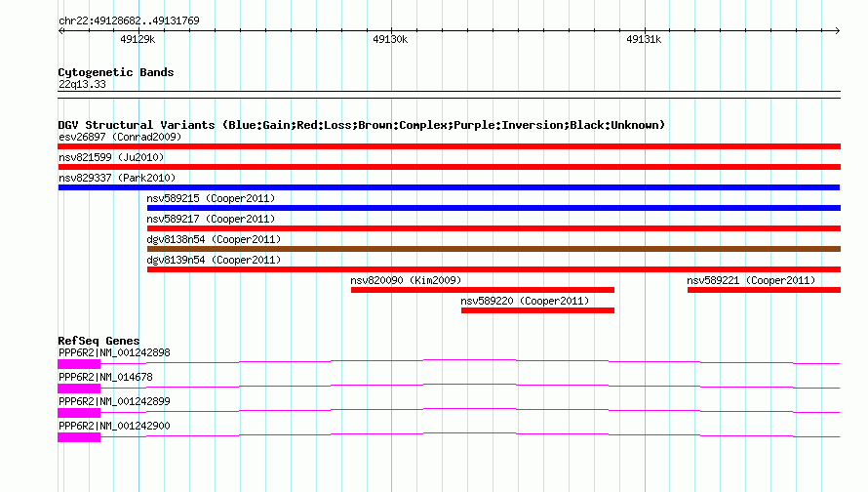Select the nsv821599 (Ju2010) red bar
868x492 pixels.
tap(449, 167)
